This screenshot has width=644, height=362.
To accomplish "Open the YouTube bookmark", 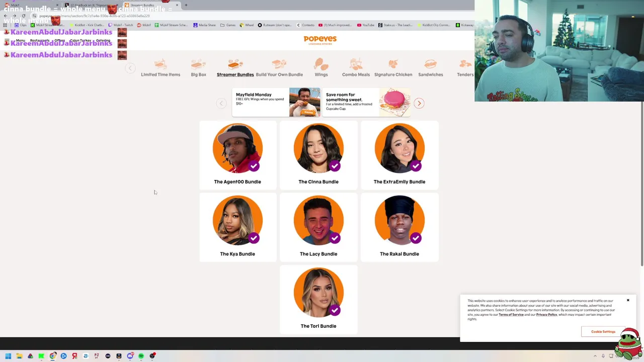I will pyautogui.click(x=366, y=25).
